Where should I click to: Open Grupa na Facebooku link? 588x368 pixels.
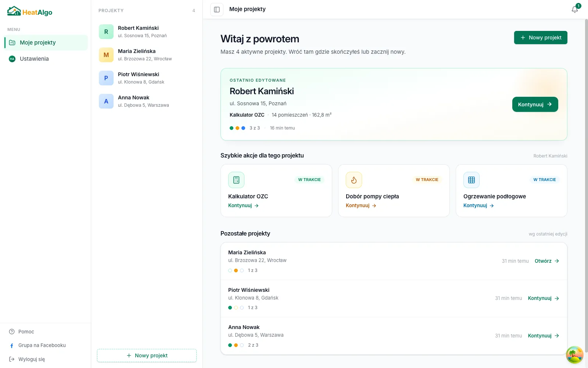click(x=42, y=346)
